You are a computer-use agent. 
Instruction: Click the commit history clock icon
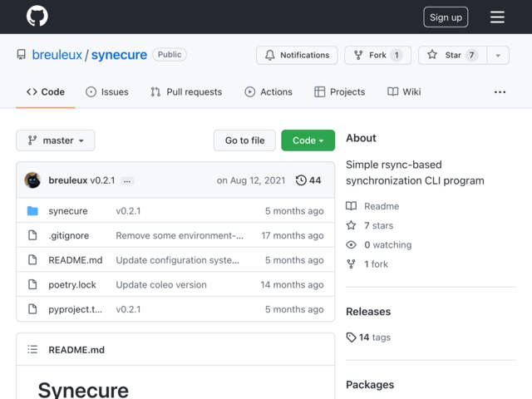point(301,180)
